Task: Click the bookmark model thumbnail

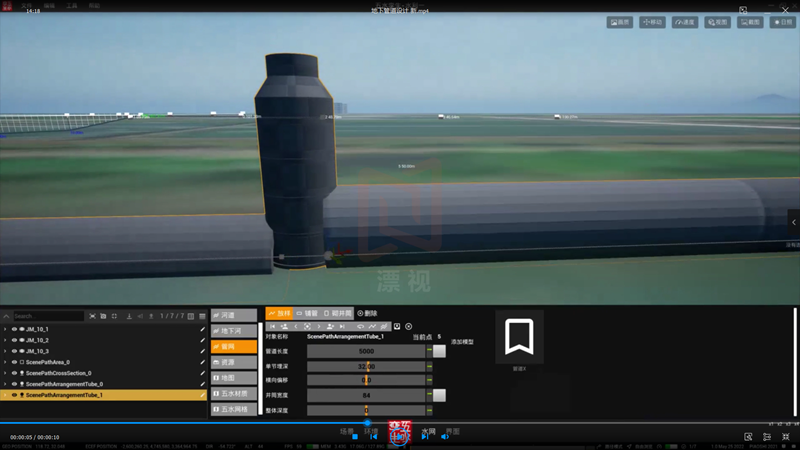Action: (x=519, y=337)
